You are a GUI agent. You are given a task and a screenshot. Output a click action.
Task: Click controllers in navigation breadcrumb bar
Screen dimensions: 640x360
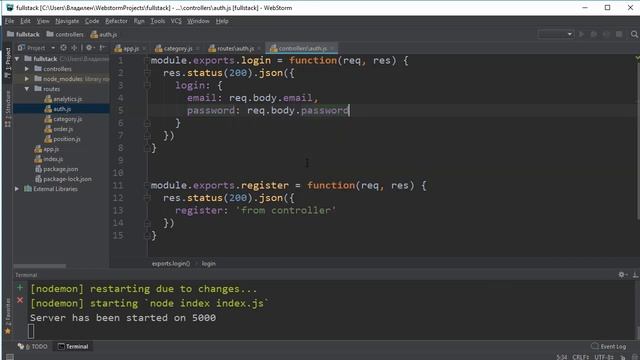(65, 34)
